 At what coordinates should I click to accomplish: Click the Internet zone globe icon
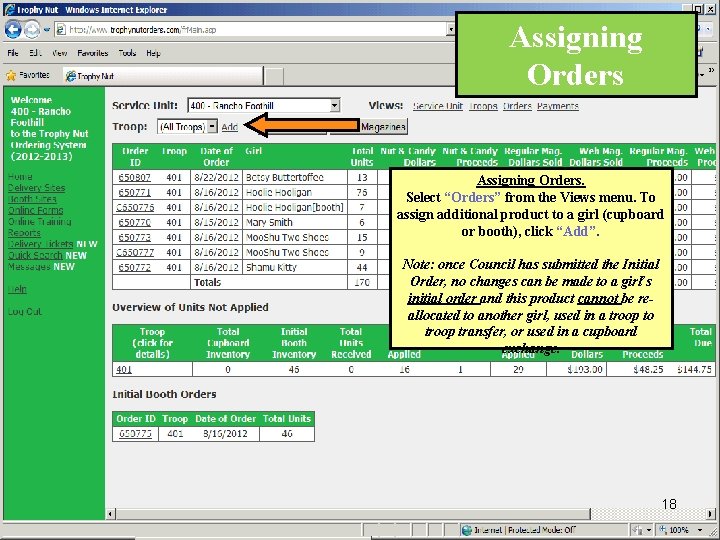click(x=467, y=530)
